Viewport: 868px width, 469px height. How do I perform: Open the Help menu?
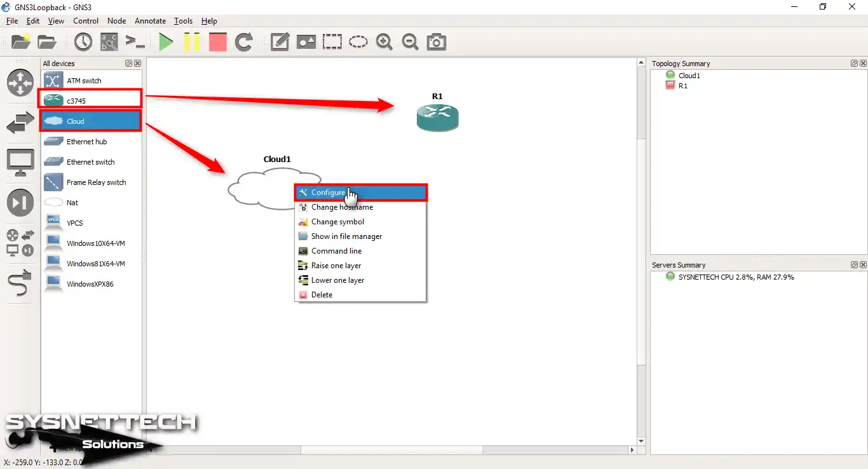point(209,21)
